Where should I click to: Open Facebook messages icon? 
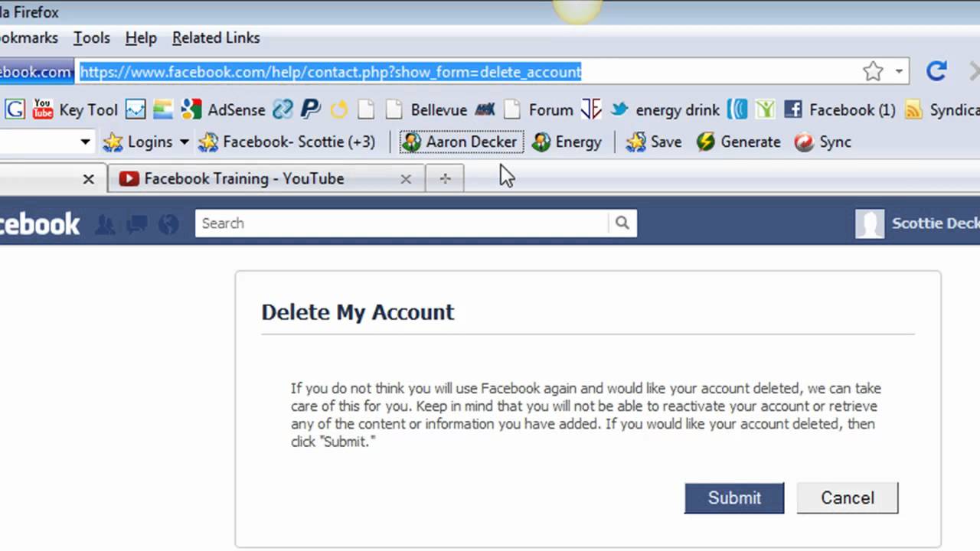pos(137,224)
